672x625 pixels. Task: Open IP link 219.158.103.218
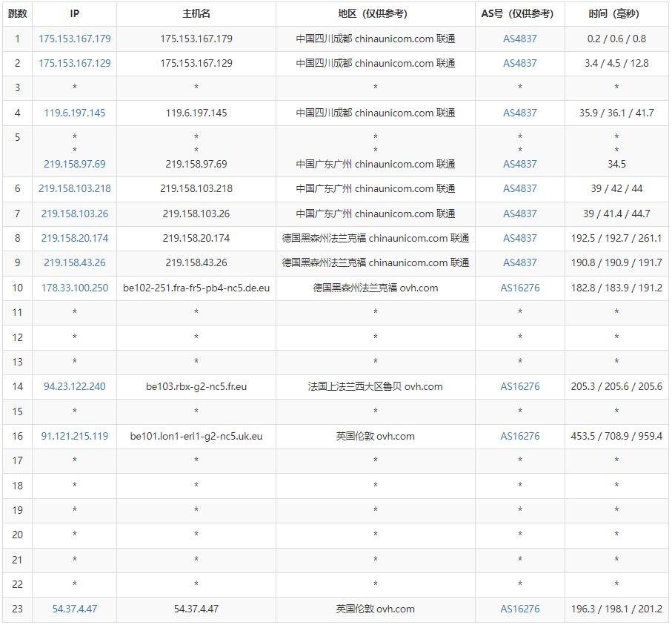(x=75, y=188)
